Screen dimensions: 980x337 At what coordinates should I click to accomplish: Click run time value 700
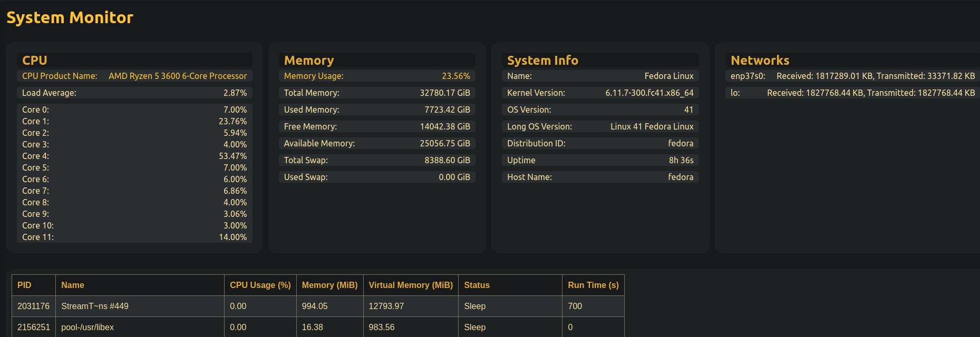pos(593,306)
